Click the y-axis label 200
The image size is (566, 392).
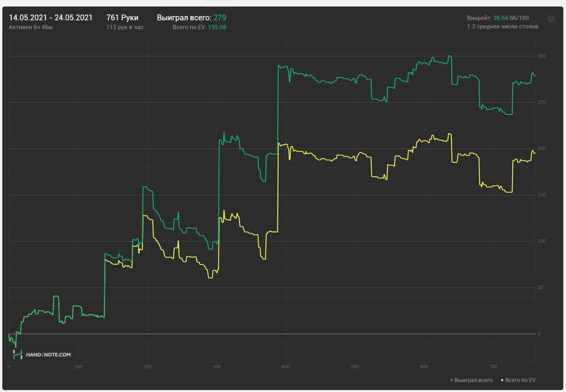click(x=541, y=149)
